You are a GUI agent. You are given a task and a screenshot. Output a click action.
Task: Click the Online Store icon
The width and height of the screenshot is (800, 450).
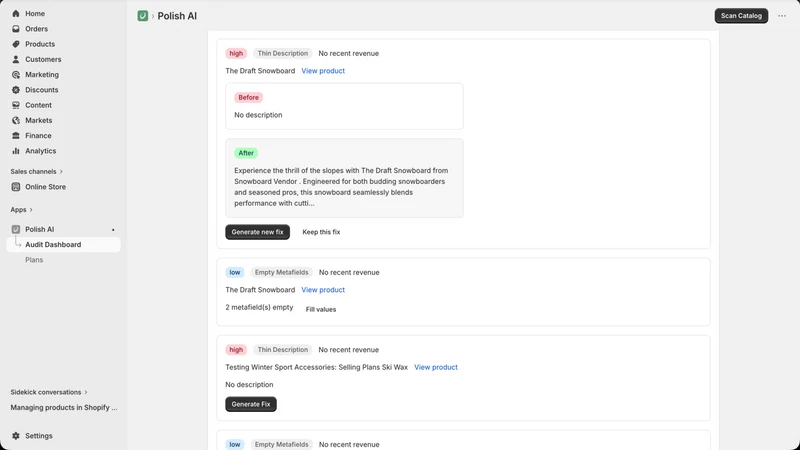pyautogui.click(x=16, y=187)
